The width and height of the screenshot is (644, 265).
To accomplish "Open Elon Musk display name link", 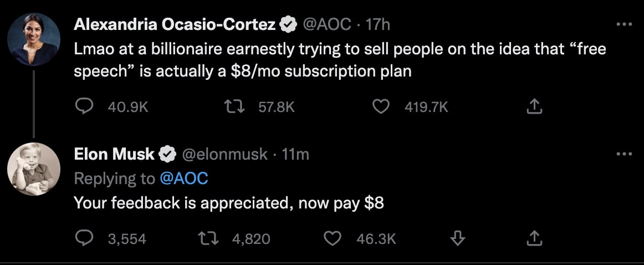I will 114,155.
